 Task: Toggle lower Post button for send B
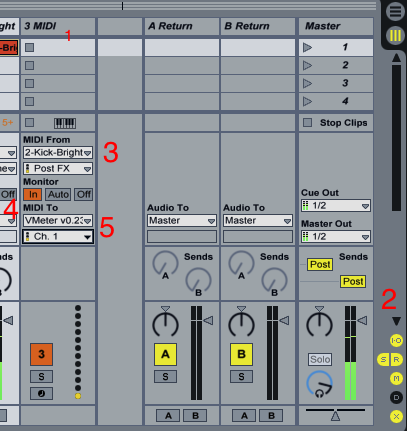point(353,282)
